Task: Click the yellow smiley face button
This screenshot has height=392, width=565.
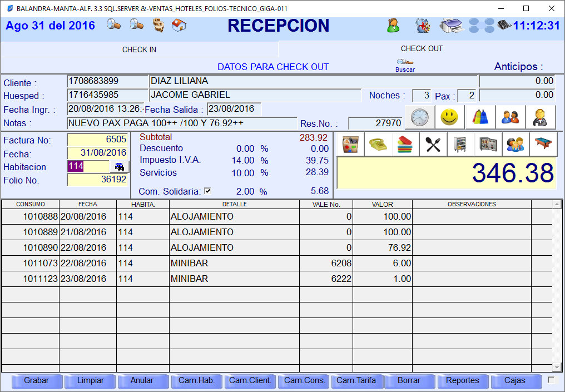Action: [449, 117]
